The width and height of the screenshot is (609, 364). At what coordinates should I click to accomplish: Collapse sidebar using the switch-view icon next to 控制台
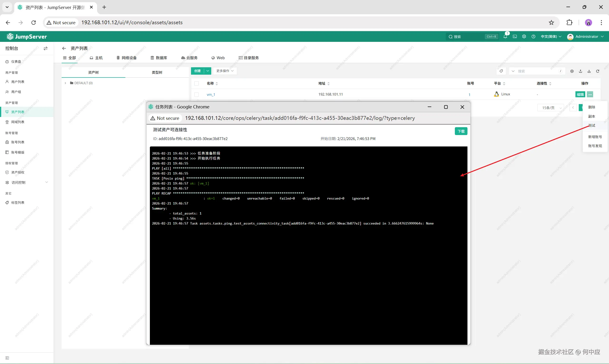click(x=45, y=48)
